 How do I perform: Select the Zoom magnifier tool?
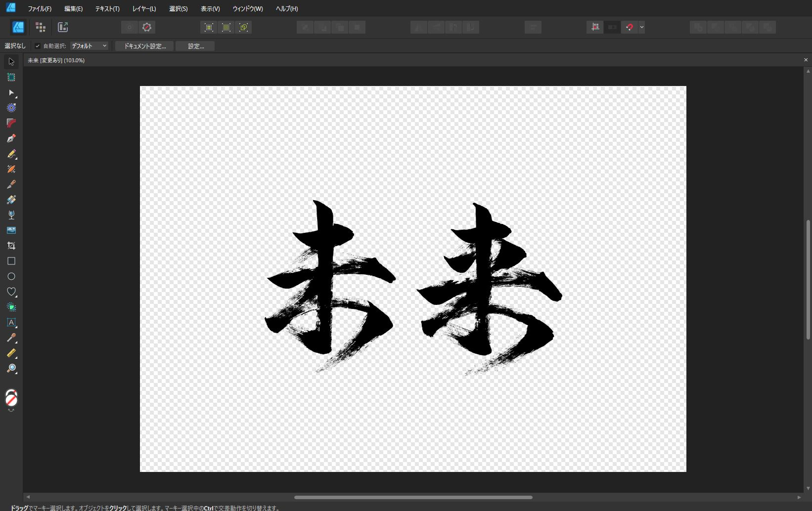(x=11, y=368)
